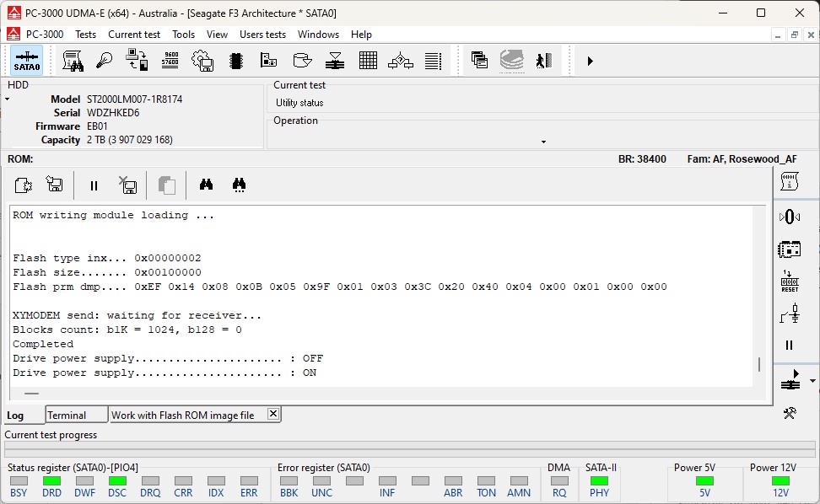This screenshot has height=504, width=820.
Task: Click the lightbulb icon in main toolbar
Action: pyautogui.click(x=105, y=61)
